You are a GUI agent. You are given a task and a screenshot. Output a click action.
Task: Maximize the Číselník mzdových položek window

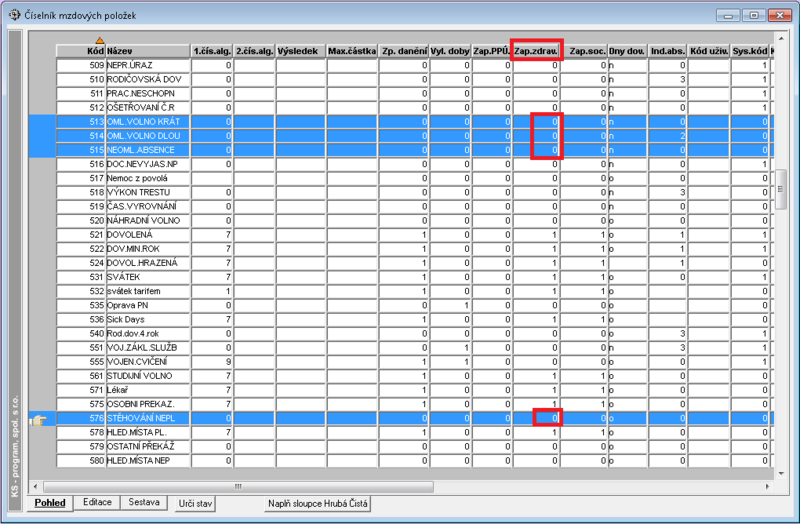pos(754,15)
